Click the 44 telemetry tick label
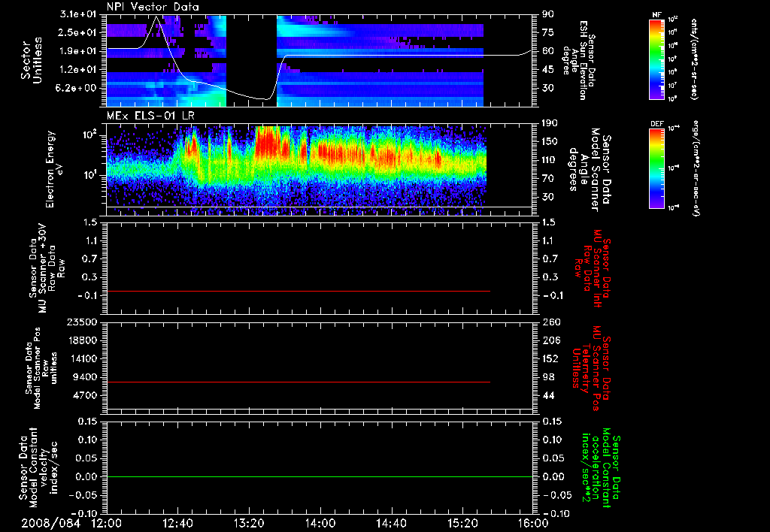The image size is (770, 532). 548,395
